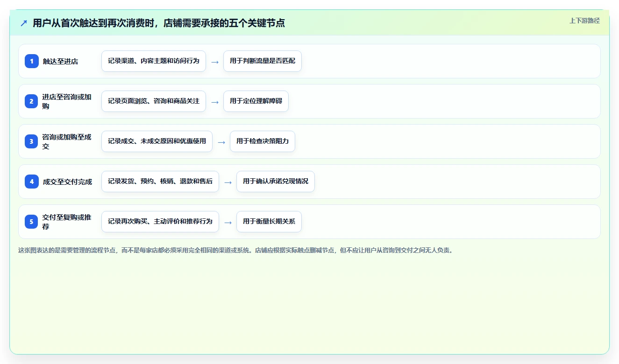Image resolution: width=619 pixels, height=364 pixels.
Task: Select step number badge 3
Action: coord(32,141)
